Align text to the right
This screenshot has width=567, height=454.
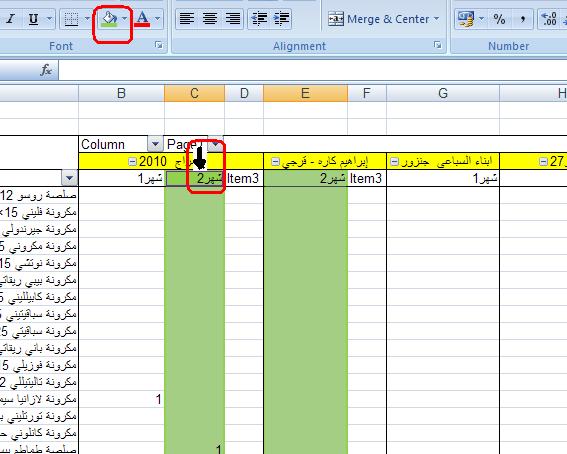pos(233,19)
